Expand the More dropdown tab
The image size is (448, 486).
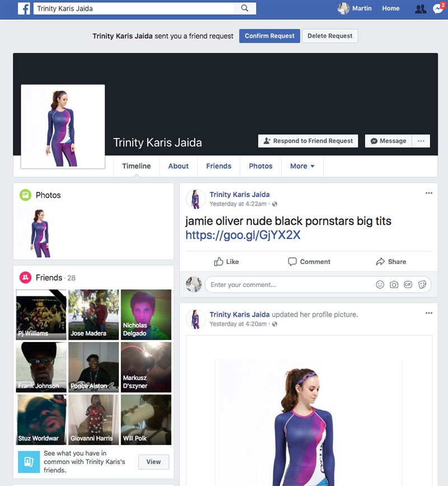(x=302, y=166)
